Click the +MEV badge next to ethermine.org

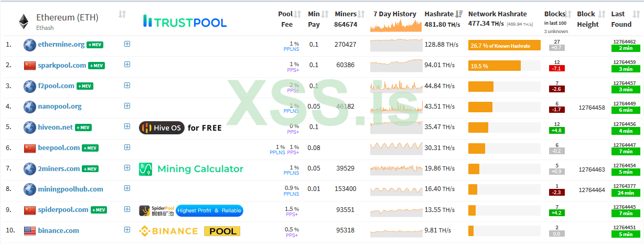pyautogui.click(x=95, y=45)
